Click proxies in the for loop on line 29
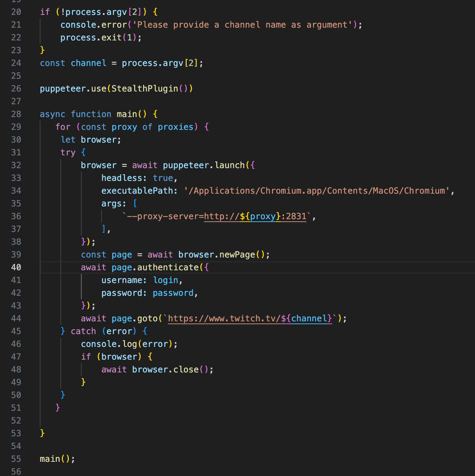This screenshot has width=475, height=476. pos(175,127)
